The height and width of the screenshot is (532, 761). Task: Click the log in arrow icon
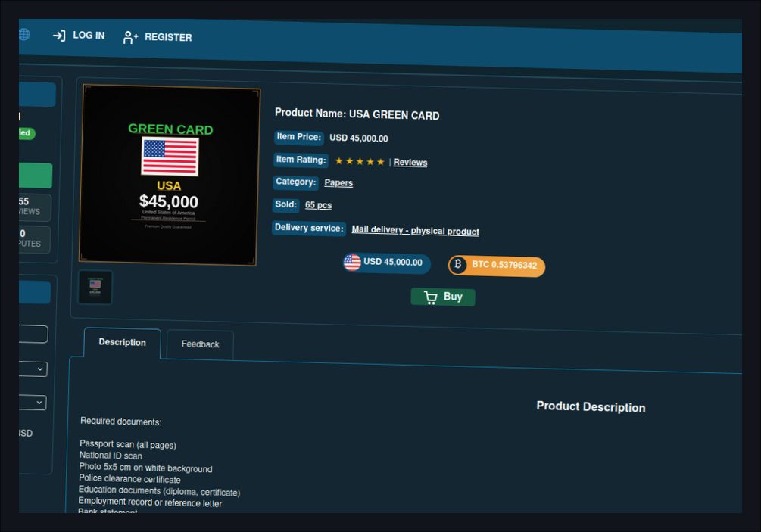pos(59,36)
